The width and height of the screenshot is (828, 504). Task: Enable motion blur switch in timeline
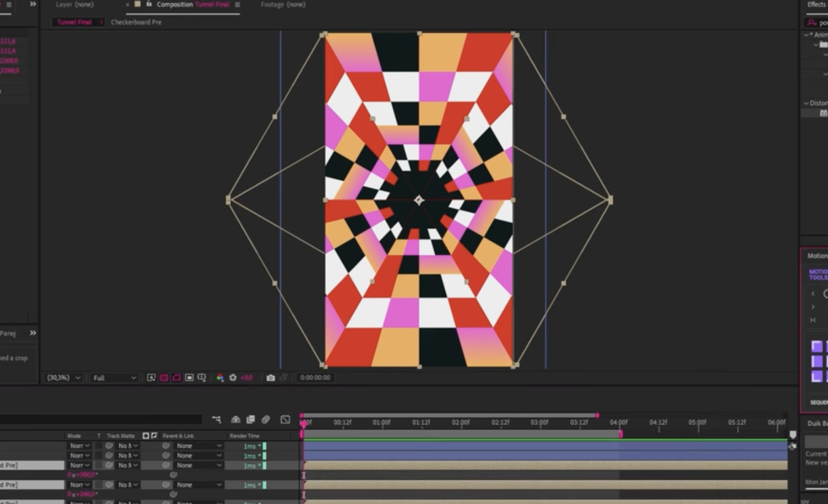(266, 420)
